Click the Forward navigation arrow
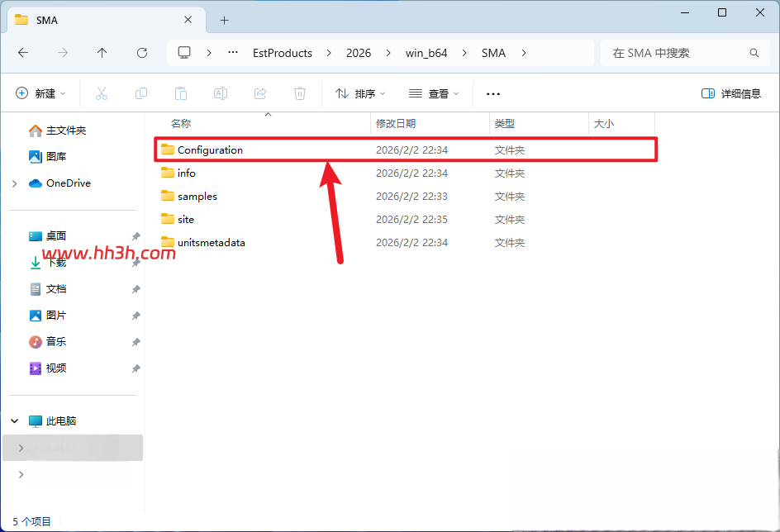This screenshot has height=532, width=780. pyautogui.click(x=63, y=53)
